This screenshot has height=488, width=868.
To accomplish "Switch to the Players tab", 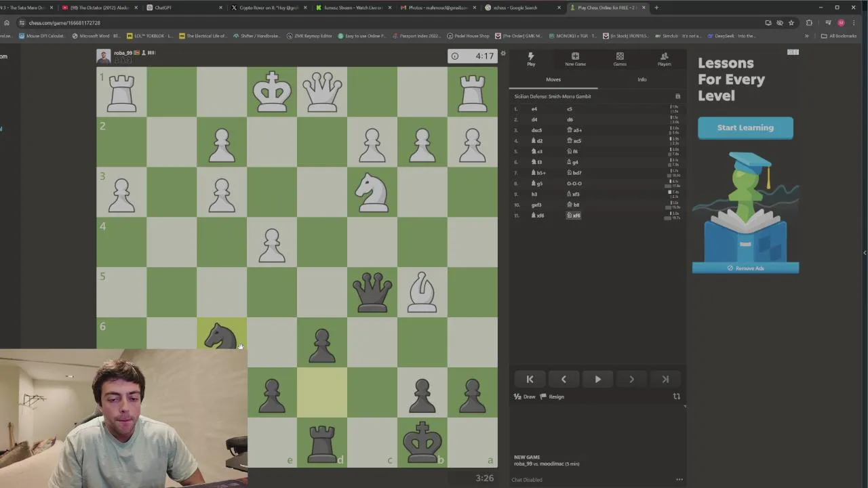I will (x=664, y=60).
